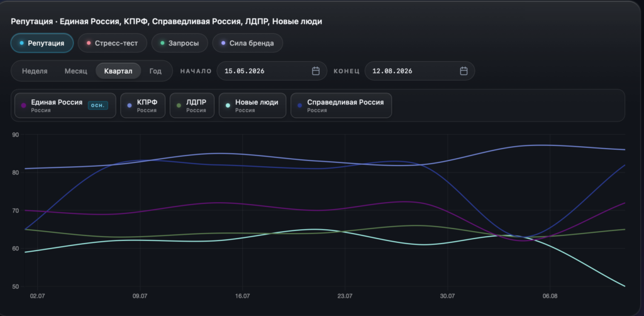Image resolution: width=644 pixels, height=316 pixels.
Task: Click the 23.07 x-axis date label
Action: click(345, 296)
